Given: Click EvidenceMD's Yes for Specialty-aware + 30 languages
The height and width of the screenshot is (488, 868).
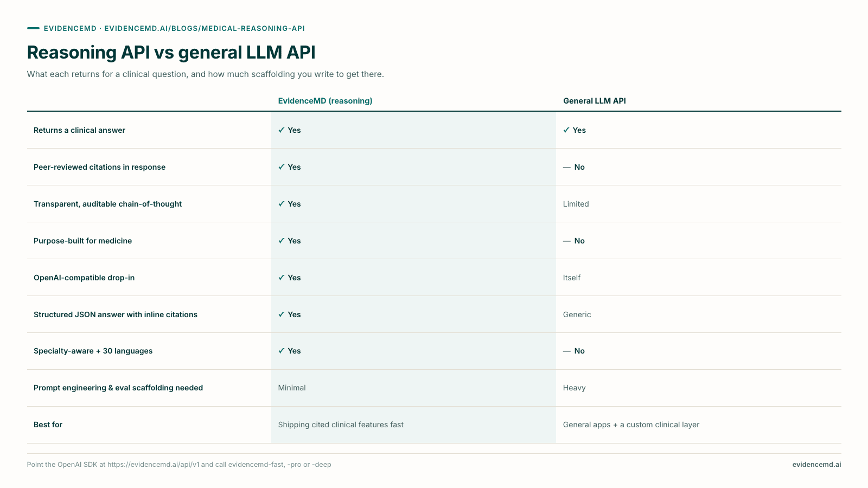Looking at the screenshot, I should point(294,351).
